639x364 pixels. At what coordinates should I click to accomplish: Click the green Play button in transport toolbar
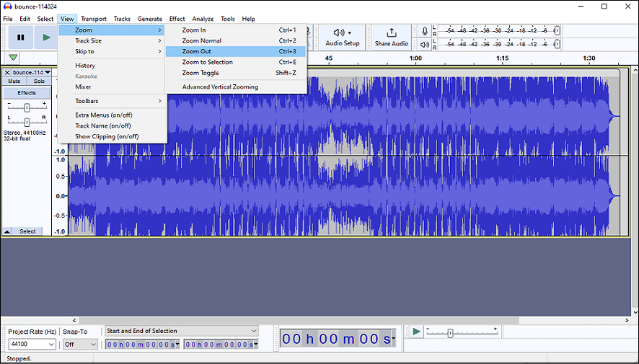(x=46, y=37)
